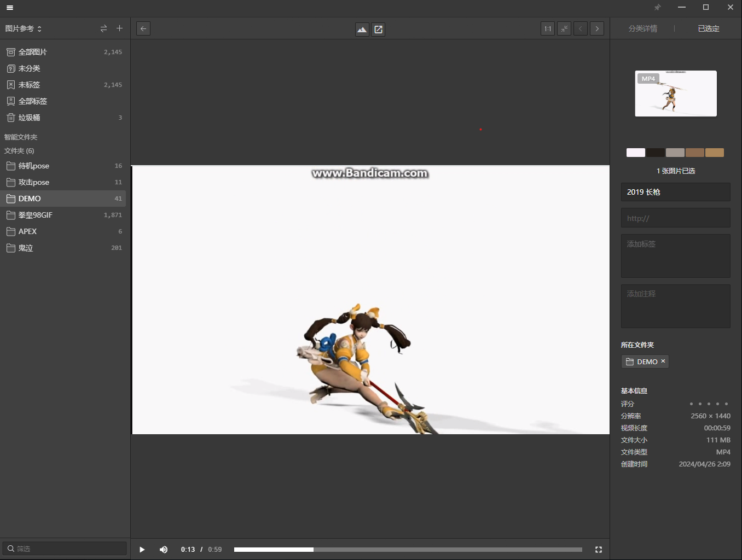
Task: Click the video preview frame
Action: (370, 300)
